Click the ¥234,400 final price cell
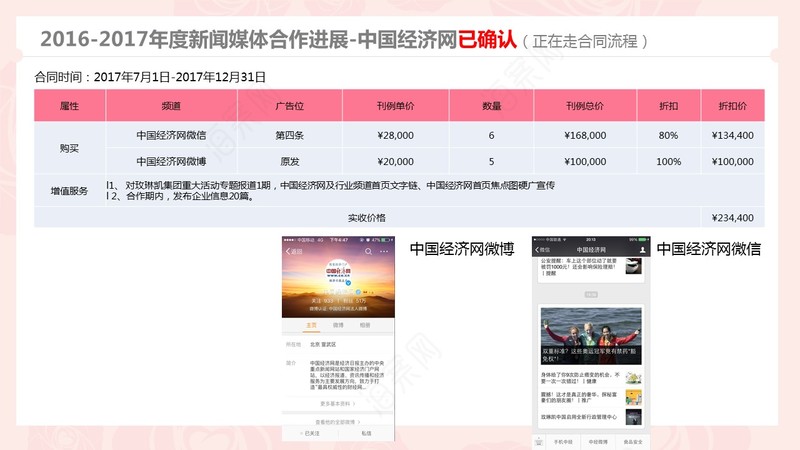This screenshot has width=800, height=450. tap(733, 218)
